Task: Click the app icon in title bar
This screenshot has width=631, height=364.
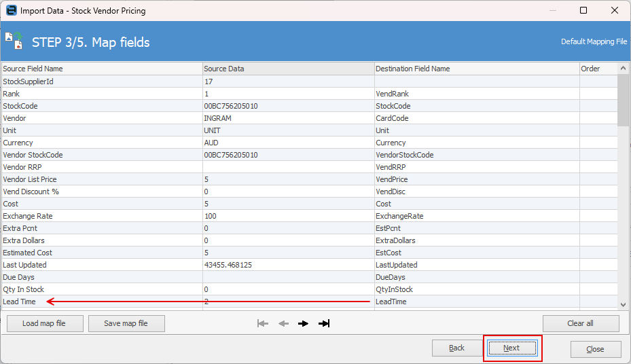Action: tap(11, 10)
